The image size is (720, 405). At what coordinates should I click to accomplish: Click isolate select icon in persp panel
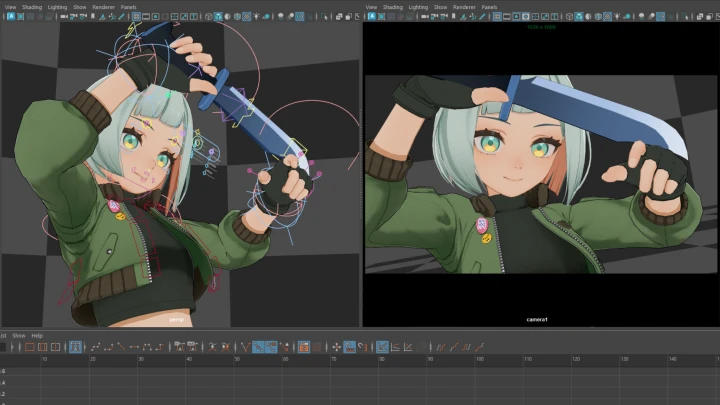coord(325,17)
